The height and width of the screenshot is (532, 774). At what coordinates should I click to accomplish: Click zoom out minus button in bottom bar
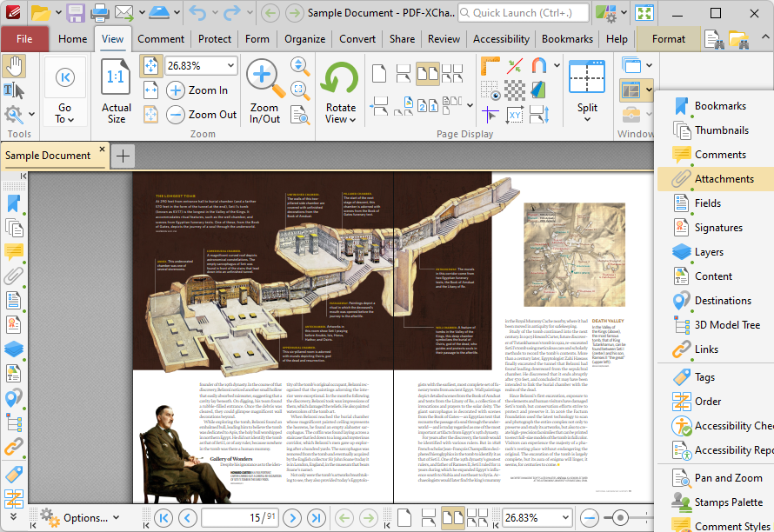pyautogui.click(x=590, y=518)
